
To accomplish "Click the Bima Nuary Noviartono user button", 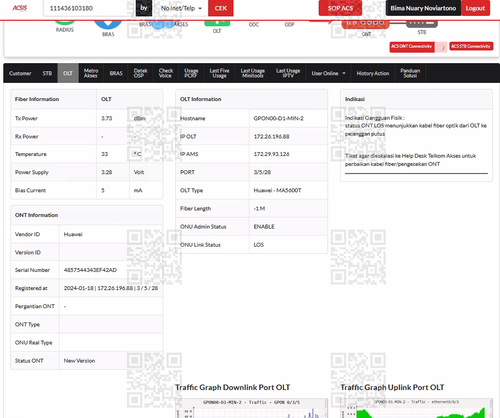I will [423, 8].
